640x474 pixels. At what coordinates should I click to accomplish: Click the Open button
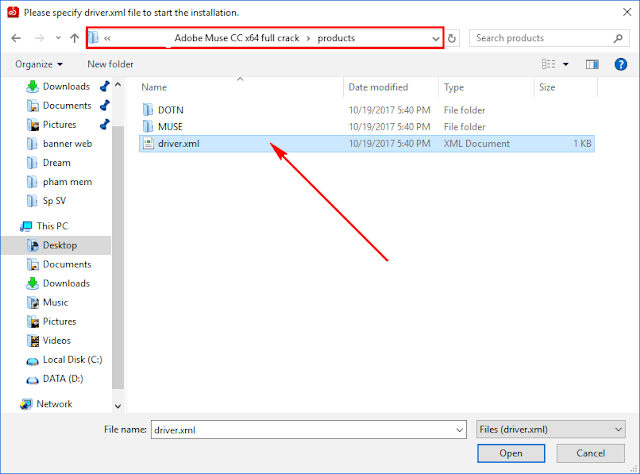point(511,453)
